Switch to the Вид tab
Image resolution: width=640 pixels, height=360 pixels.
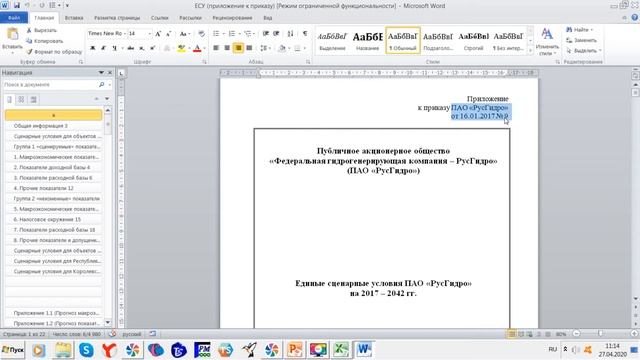pyautogui.click(x=267, y=18)
